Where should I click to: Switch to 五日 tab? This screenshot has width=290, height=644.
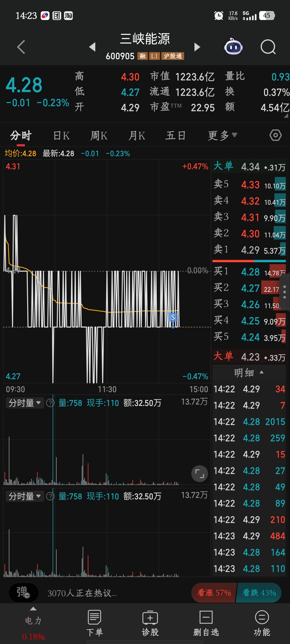point(175,136)
